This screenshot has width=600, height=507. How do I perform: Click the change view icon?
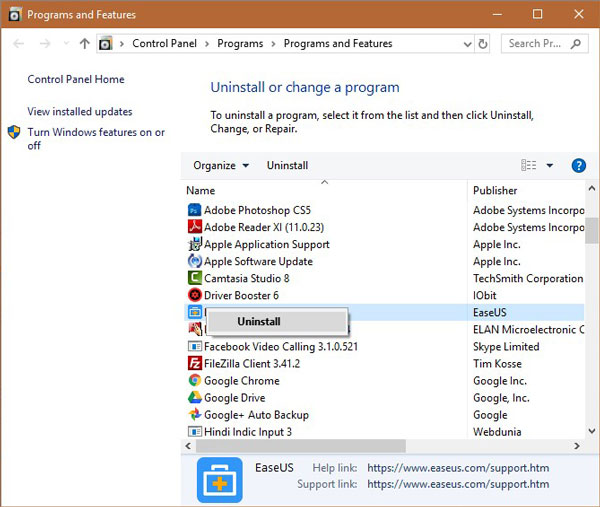528,165
